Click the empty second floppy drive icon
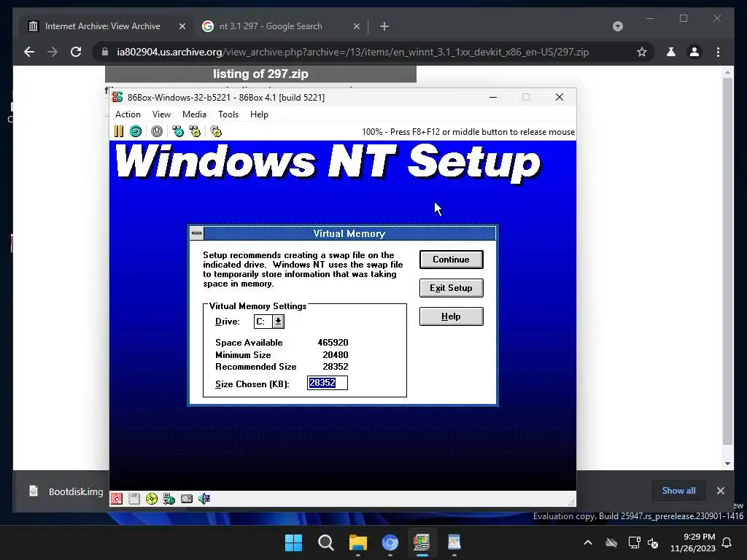Screen dimensions: 747x560 coord(134,499)
